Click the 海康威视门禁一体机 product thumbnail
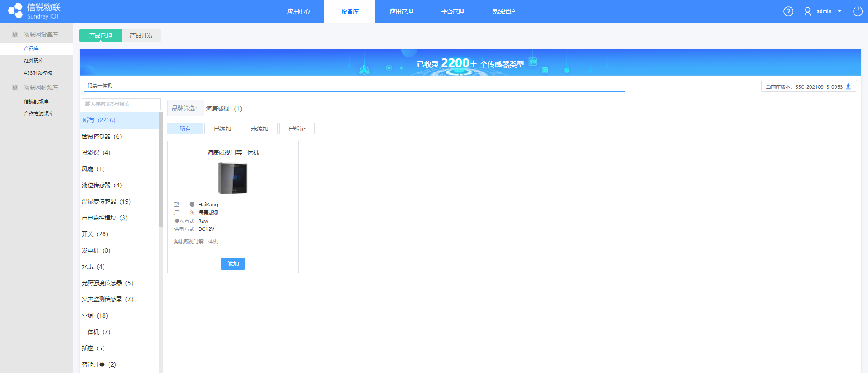 click(233, 178)
